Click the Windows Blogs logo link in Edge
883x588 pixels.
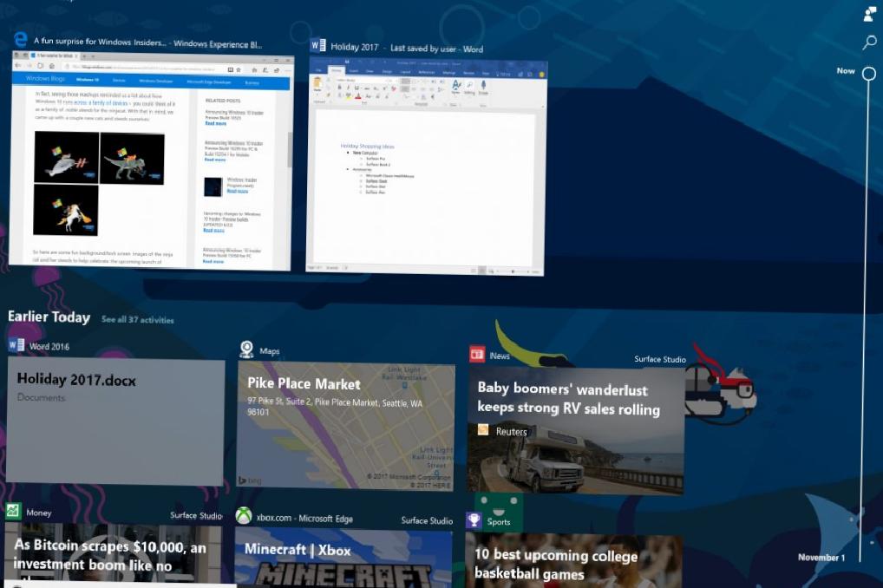tap(45, 79)
